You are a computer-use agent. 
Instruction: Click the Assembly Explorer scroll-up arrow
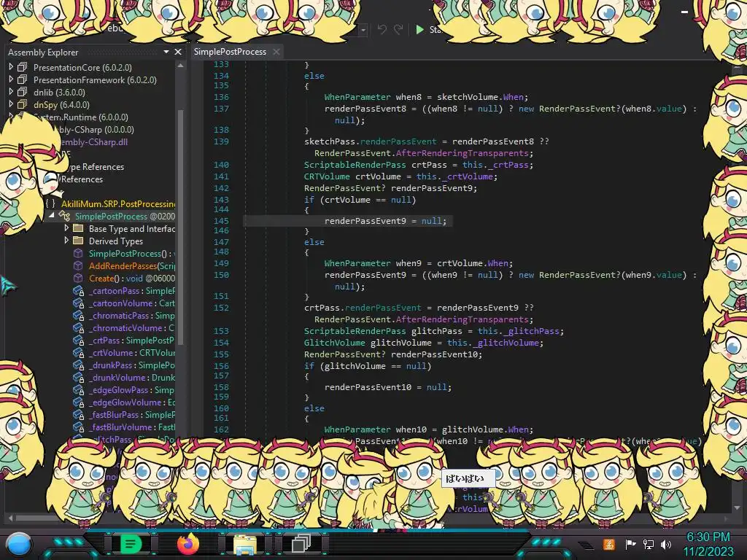(x=181, y=66)
